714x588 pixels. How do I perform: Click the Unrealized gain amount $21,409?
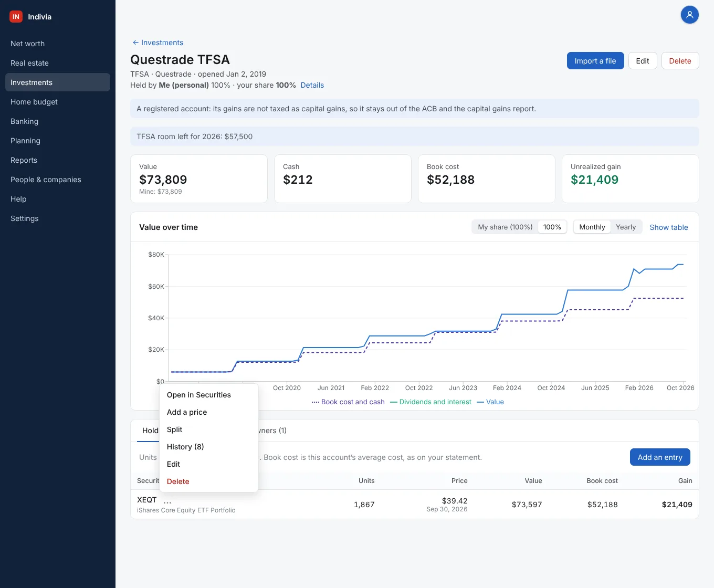(x=594, y=180)
